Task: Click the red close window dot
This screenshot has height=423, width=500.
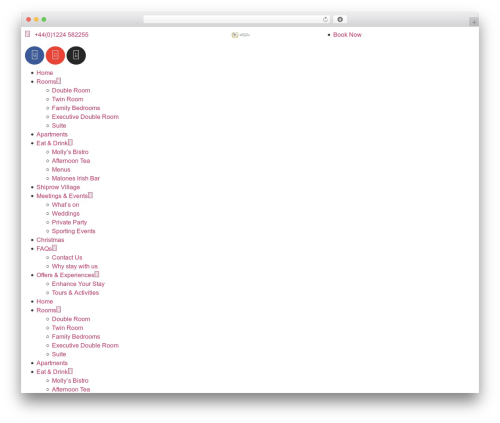Action: pos(29,19)
